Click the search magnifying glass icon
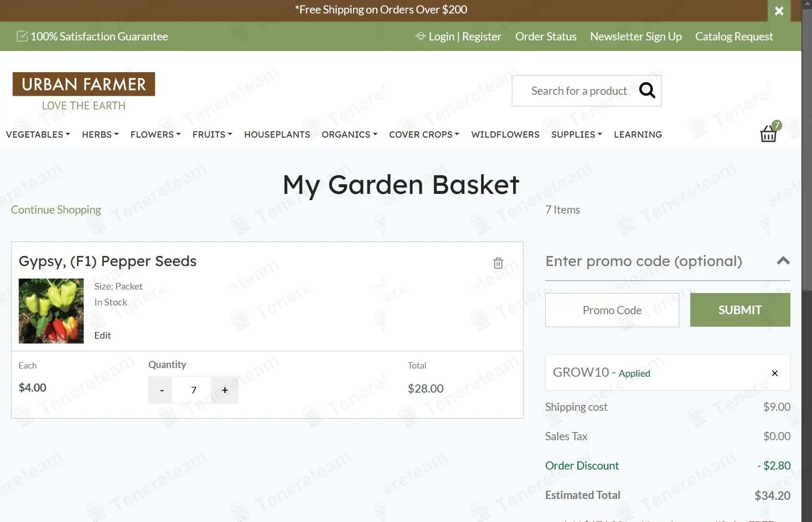 [647, 90]
